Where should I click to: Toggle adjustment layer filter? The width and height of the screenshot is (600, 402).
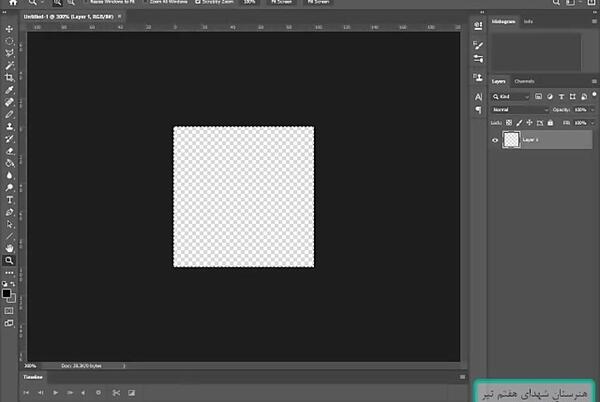[550, 97]
